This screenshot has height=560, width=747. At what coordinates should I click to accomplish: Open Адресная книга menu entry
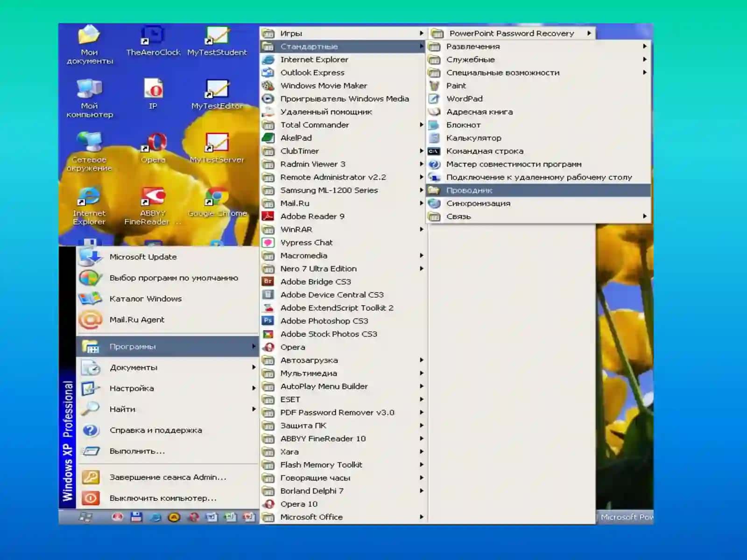point(539,112)
